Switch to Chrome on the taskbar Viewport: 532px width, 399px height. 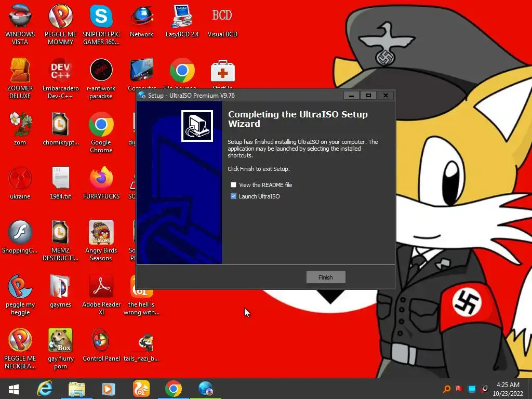[x=173, y=389]
